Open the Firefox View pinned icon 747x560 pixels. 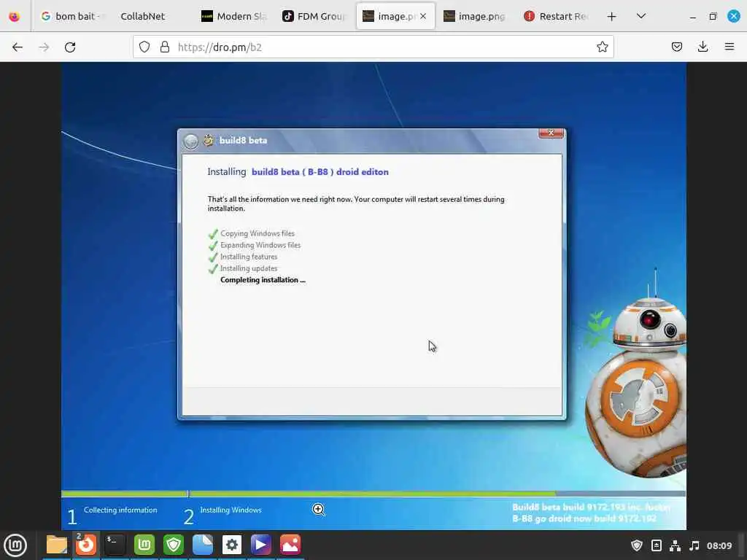tap(15, 17)
